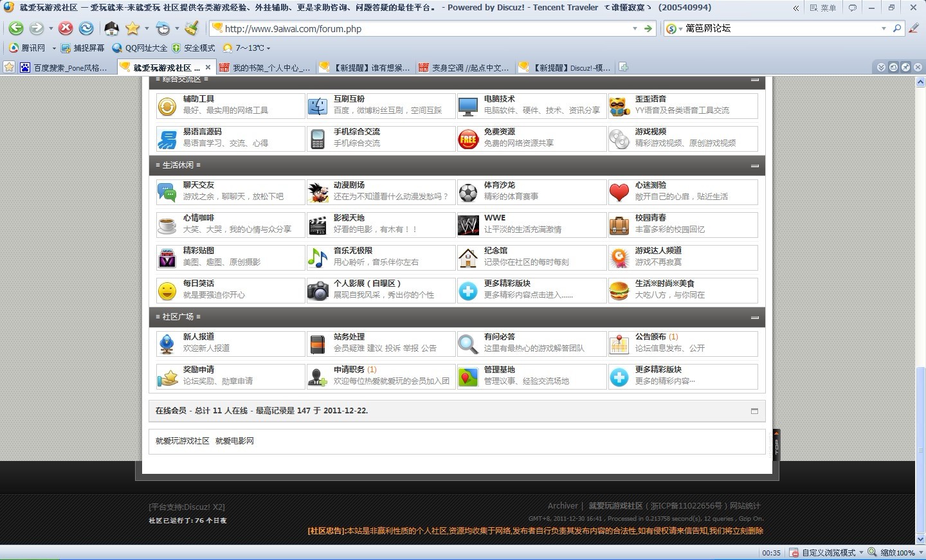This screenshot has width=926, height=560.
Task: Open the QQ网址大全 bookmark
Action: [x=140, y=48]
